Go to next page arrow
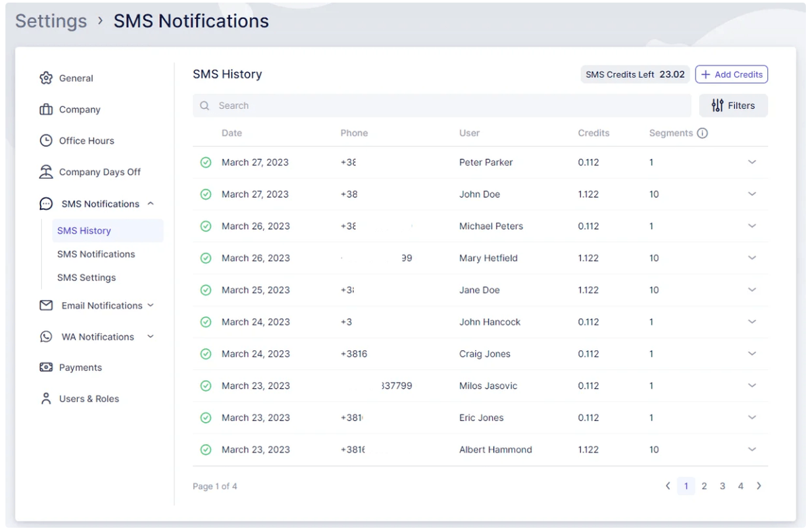This screenshot has height=531, width=812. 759,486
